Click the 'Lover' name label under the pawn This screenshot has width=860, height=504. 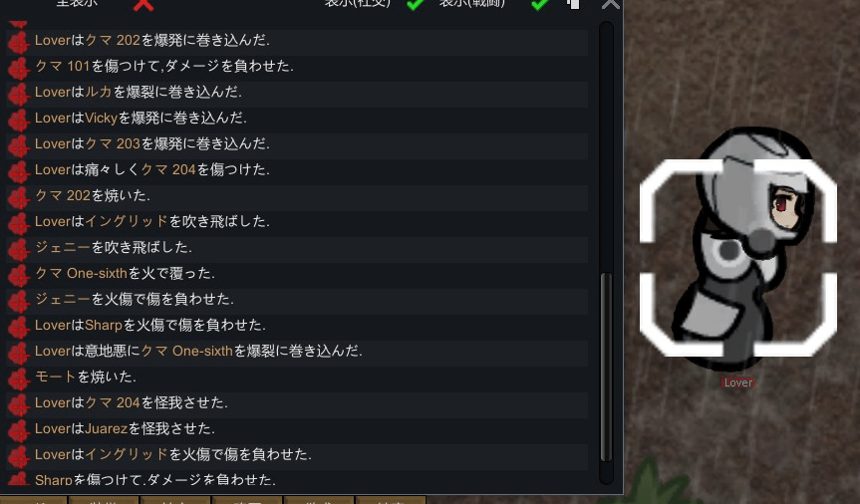pos(738,382)
